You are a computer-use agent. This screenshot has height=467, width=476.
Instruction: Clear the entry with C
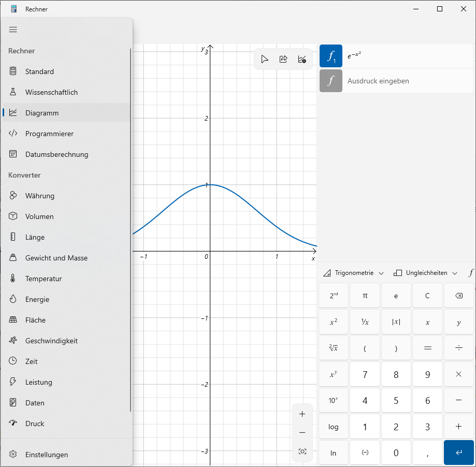point(427,296)
